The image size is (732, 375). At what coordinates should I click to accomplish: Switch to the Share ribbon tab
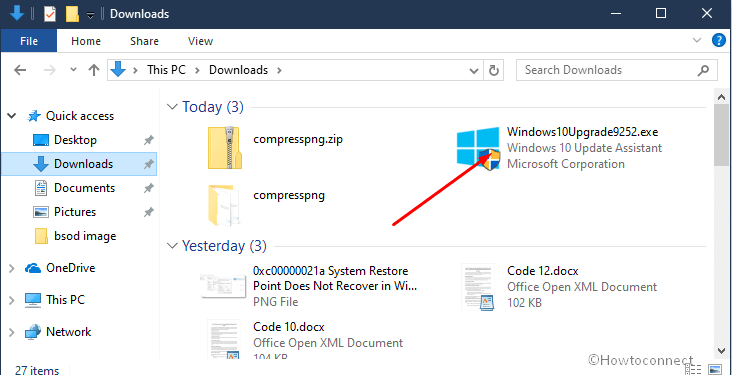tap(144, 41)
